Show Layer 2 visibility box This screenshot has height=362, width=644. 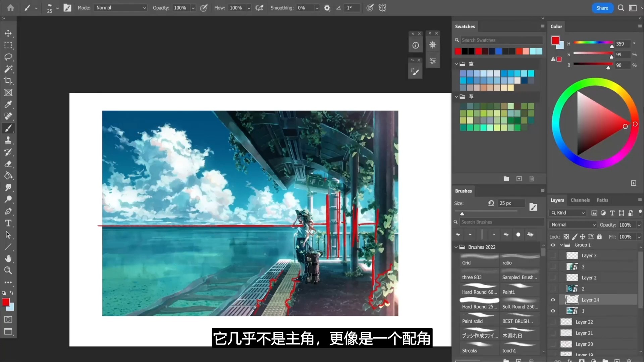click(553, 278)
